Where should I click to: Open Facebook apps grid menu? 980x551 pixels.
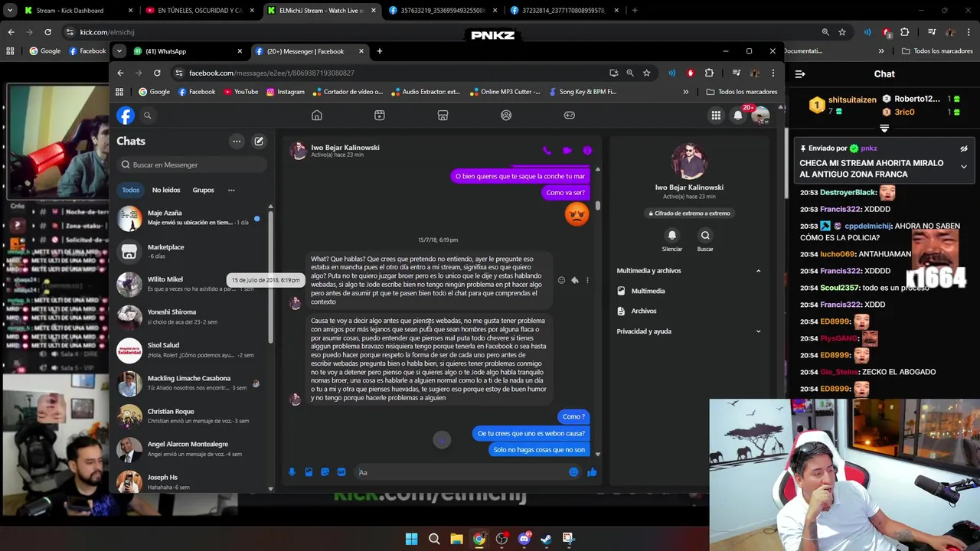pos(716,116)
